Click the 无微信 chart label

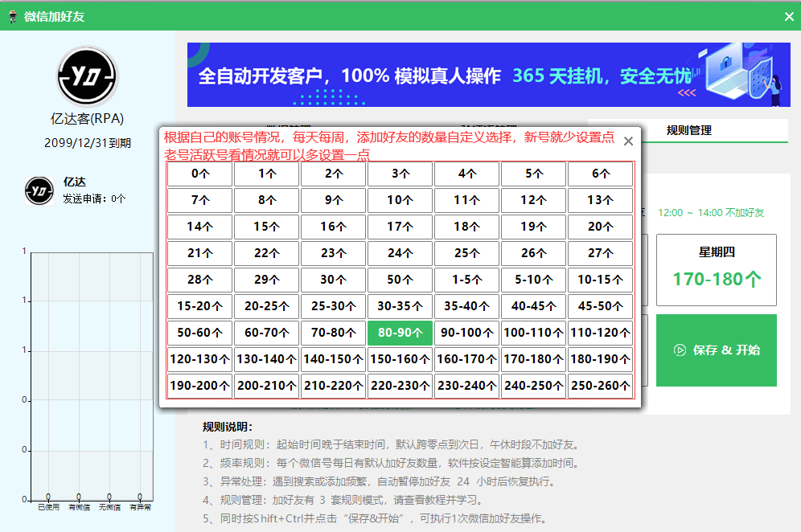(109, 507)
